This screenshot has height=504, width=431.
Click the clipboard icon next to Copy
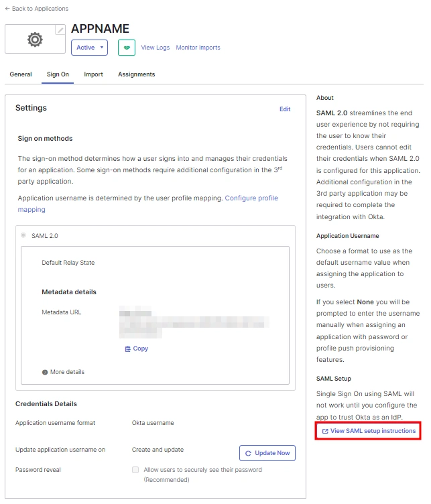pos(127,349)
